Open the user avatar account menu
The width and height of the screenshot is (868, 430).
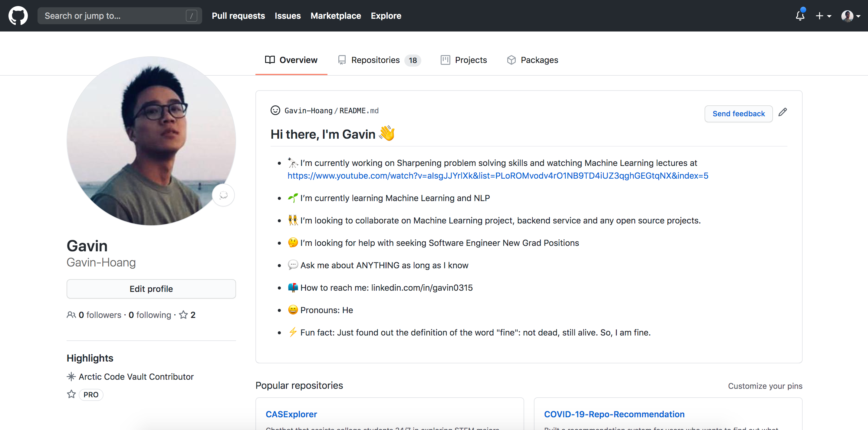850,16
